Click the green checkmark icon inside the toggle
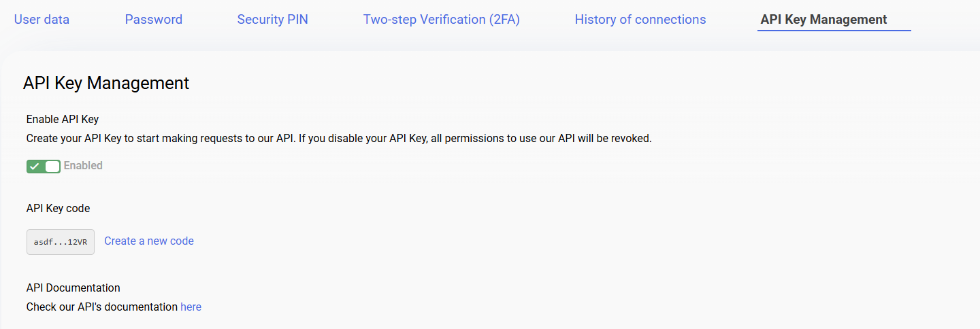The width and height of the screenshot is (980, 329). tap(35, 166)
